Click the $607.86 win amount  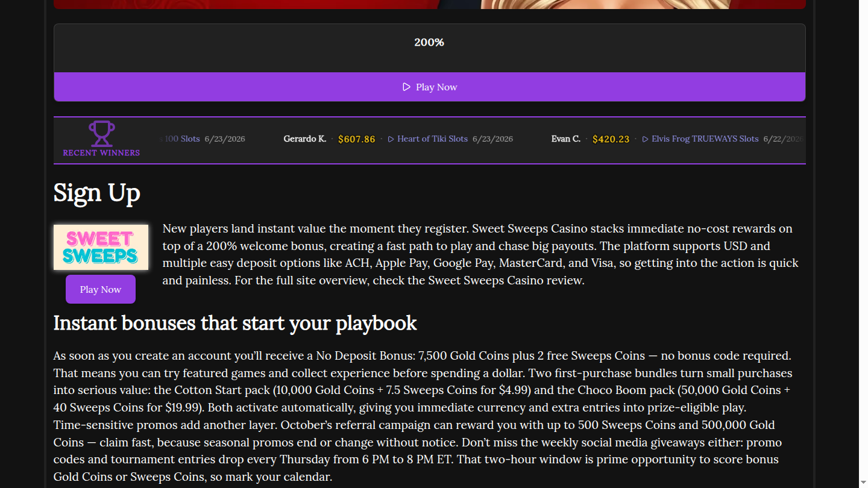357,139
